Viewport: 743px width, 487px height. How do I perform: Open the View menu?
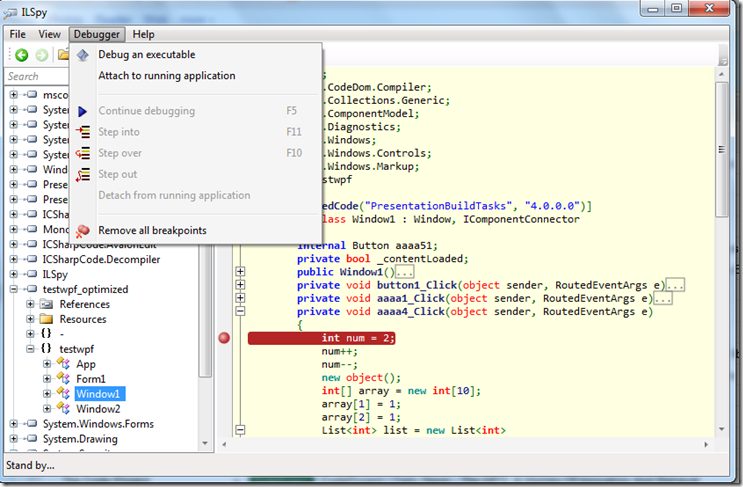[x=49, y=34]
